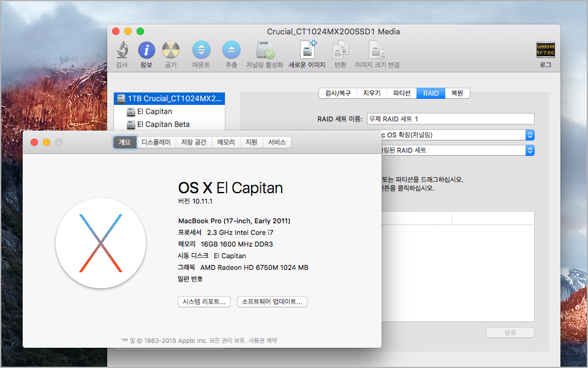Select 1TB Crucial_CT1024MX2 disk in sidebar
This screenshot has width=588, height=368.
click(169, 99)
